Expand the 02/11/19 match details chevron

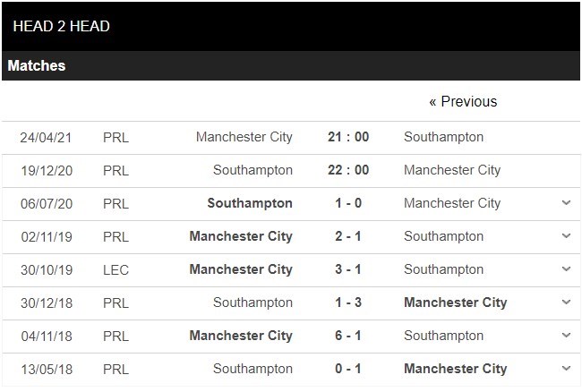pyautogui.click(x=566, y=236)
